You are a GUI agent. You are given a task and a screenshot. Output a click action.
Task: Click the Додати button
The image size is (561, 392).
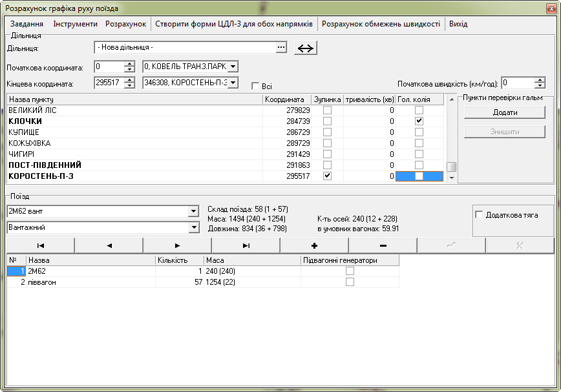coord(504,112)
